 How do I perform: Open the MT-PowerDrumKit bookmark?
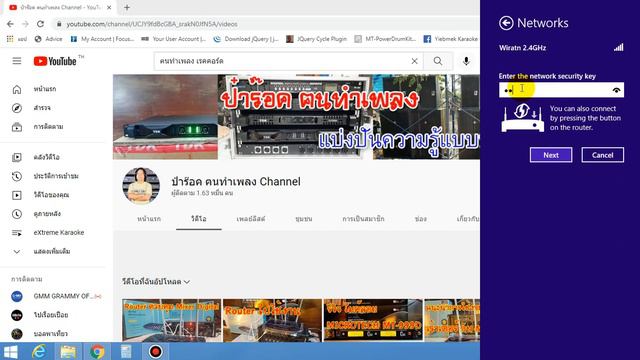385,39
